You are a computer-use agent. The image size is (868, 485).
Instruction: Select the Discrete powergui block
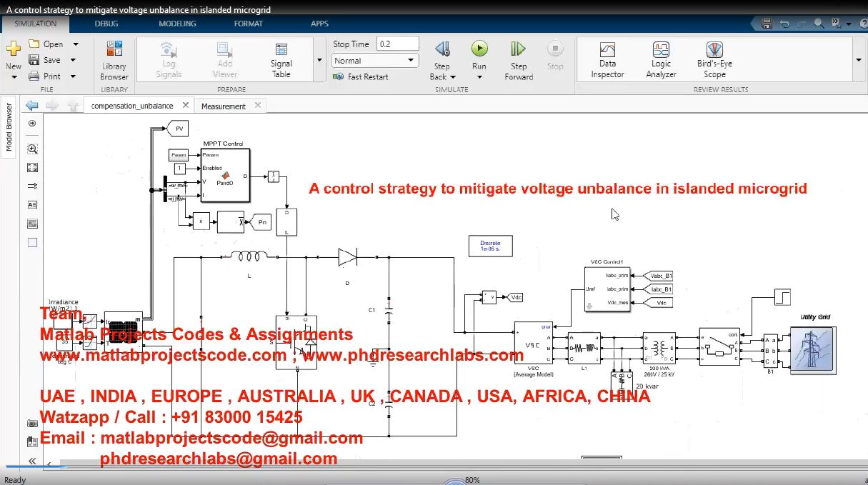tap(491, 245)
